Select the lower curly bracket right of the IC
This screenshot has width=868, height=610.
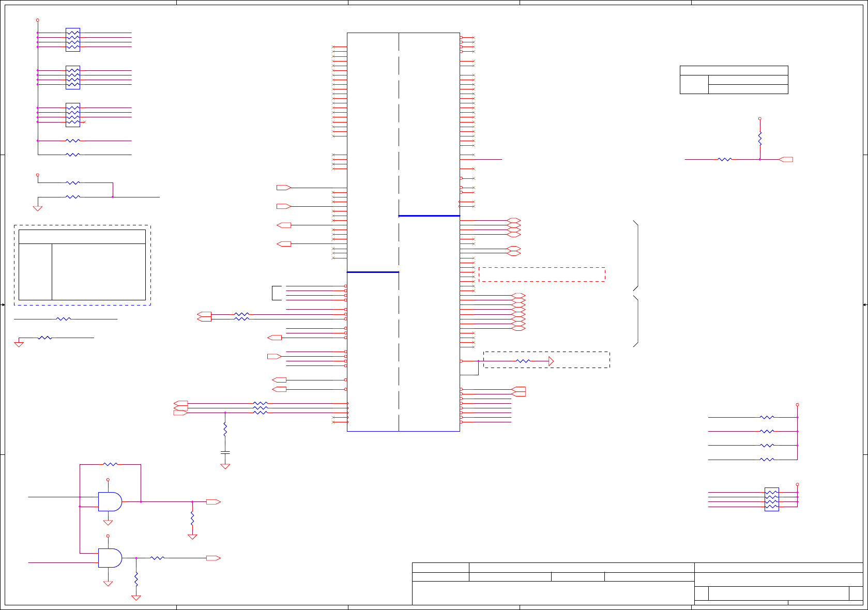[x=636, y=321]
